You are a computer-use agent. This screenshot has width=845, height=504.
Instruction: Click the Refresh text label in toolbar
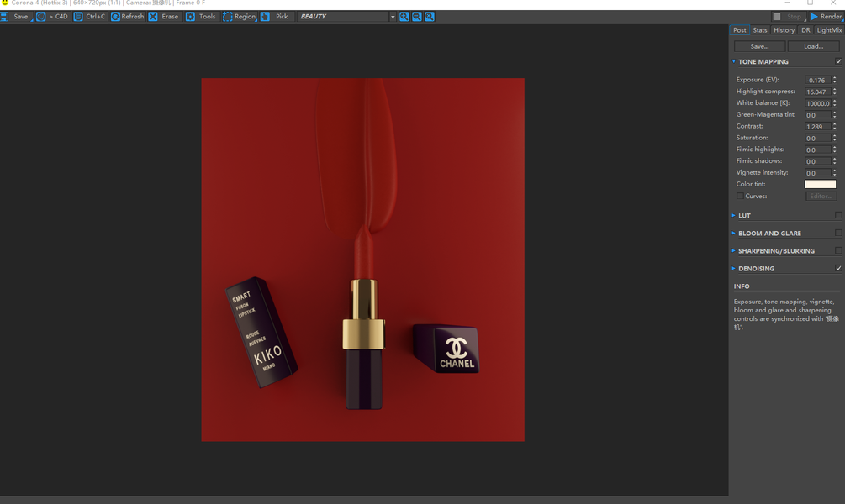click(x=133, y=17)
